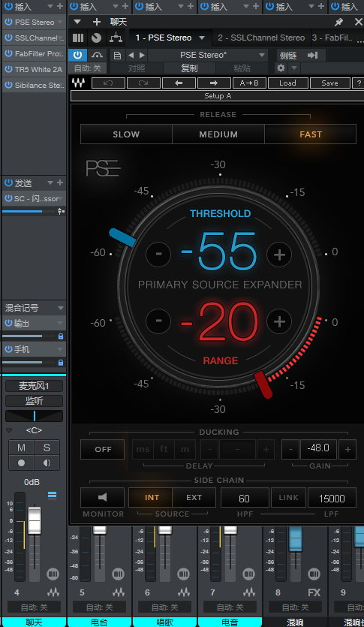Image resolution: width=364 pixels, height=627 pixels.
Task: Add a new plugin with plus icon
Action: [97, 22]
